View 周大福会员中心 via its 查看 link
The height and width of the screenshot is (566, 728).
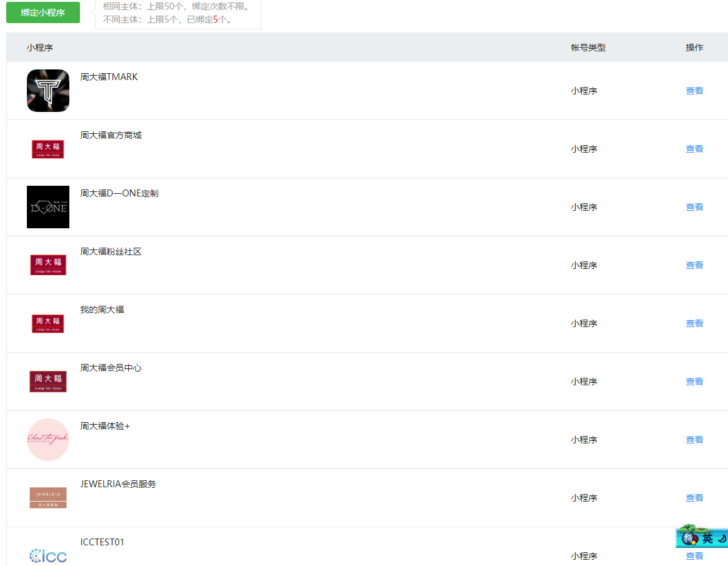coord(694,382)
